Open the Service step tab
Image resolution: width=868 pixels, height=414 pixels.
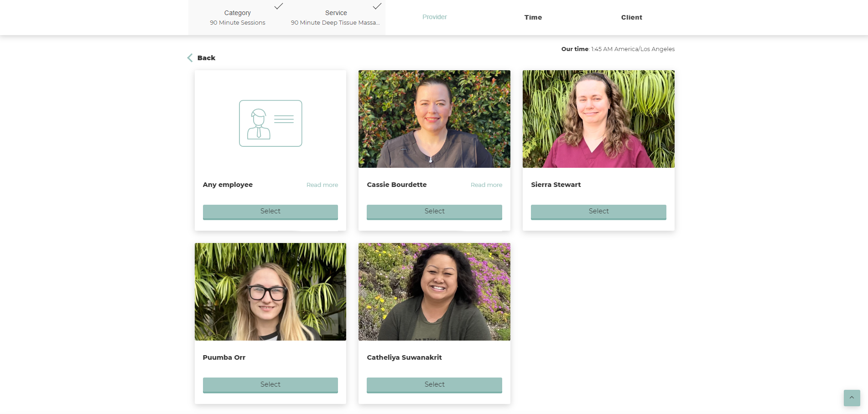click(336, 17)
